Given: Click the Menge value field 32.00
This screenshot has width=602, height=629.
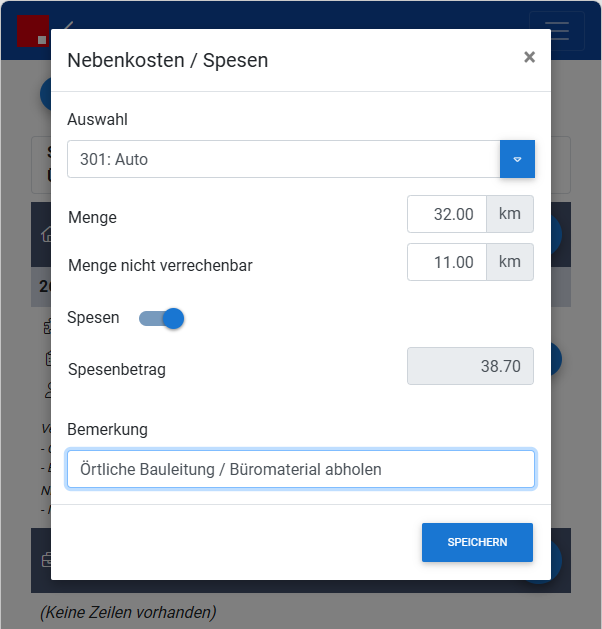Looking at the screenshot, I should tap(447, 214).
